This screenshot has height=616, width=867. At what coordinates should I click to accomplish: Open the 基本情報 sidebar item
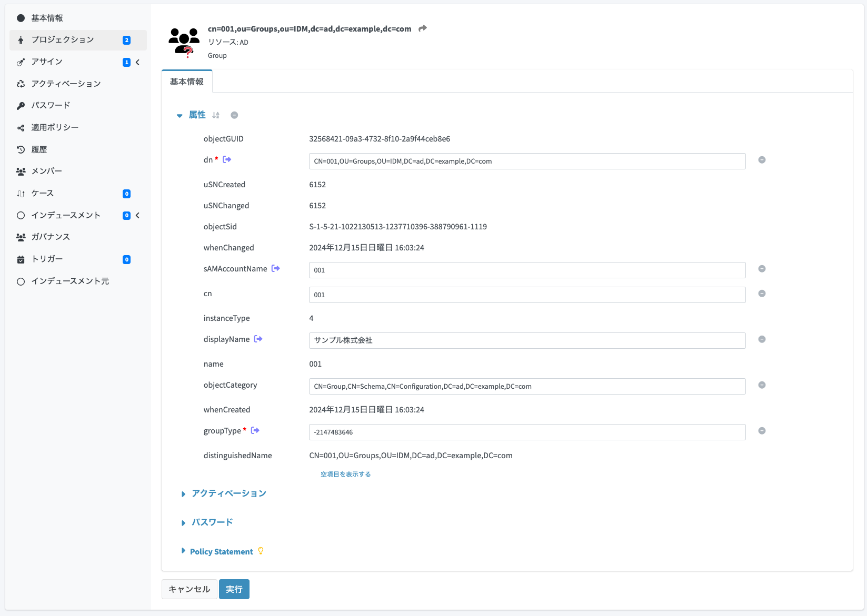pyautogui.click(x=78, y=18)
